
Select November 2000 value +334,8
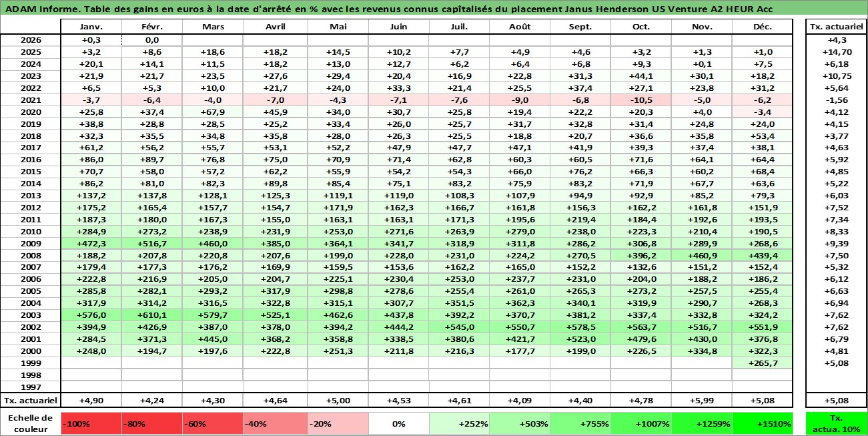tap(701, 351)
